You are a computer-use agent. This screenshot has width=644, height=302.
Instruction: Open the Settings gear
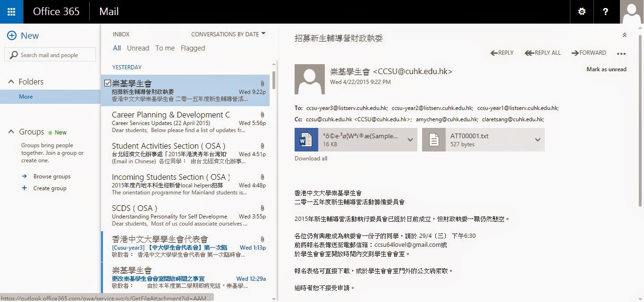[x=582, y=11]
